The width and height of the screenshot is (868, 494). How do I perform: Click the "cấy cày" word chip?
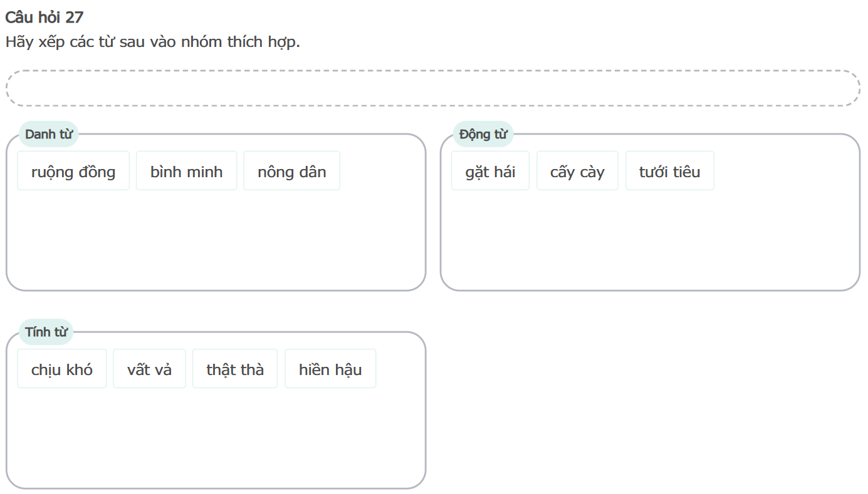tap(577, 171)
